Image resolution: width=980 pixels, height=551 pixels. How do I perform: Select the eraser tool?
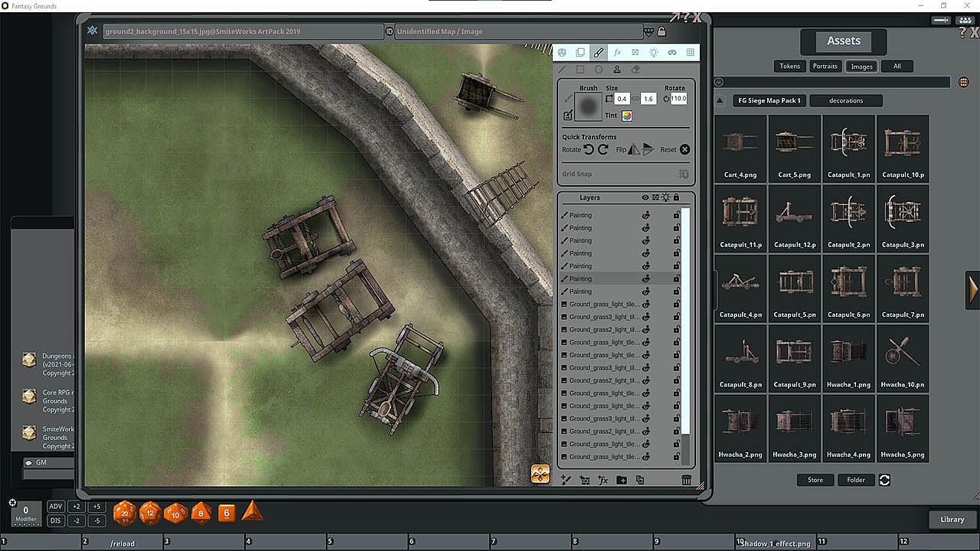point(635,70)
